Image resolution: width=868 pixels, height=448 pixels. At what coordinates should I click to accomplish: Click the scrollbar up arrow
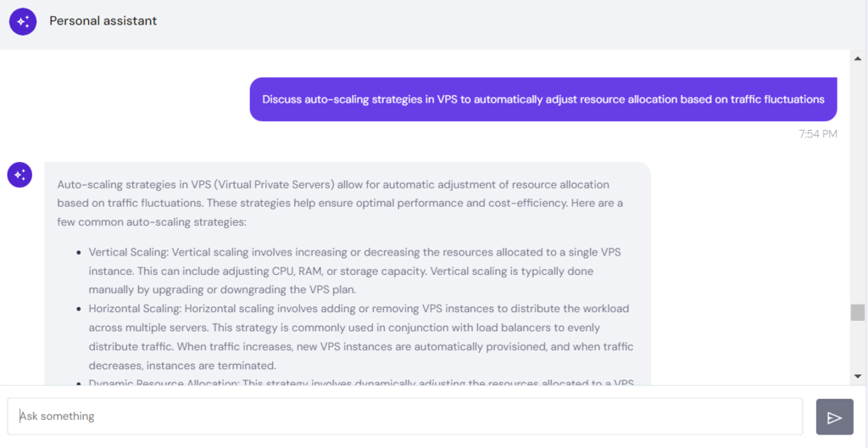858,57
